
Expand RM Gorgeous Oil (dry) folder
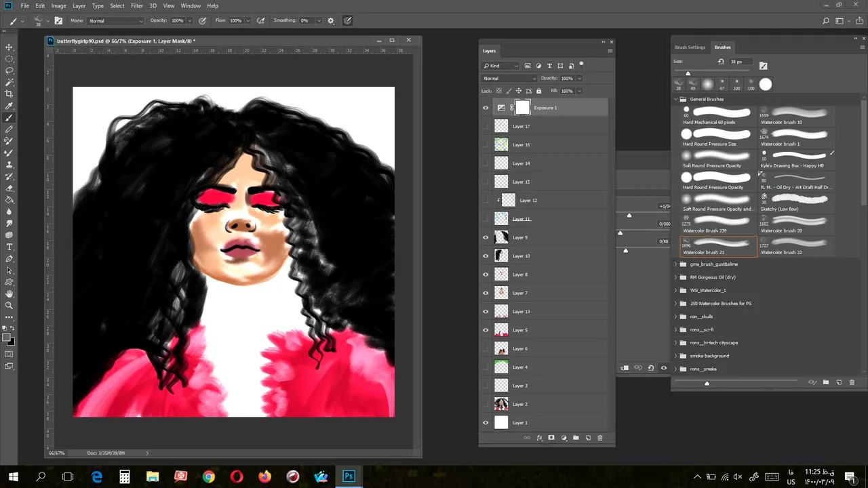coord(675,277)
